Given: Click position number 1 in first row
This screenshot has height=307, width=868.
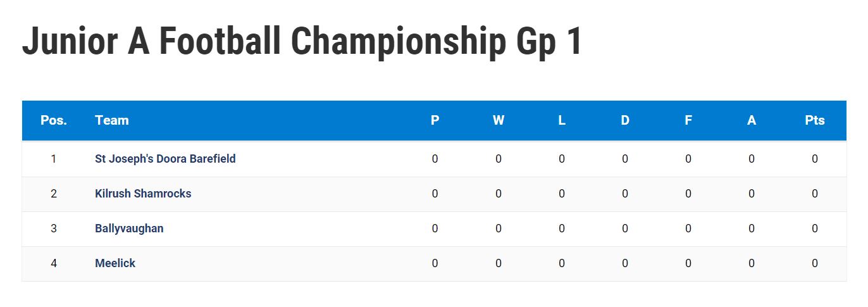Looking at the screenshot, I should pyautogui.click(x=54, y=159).
